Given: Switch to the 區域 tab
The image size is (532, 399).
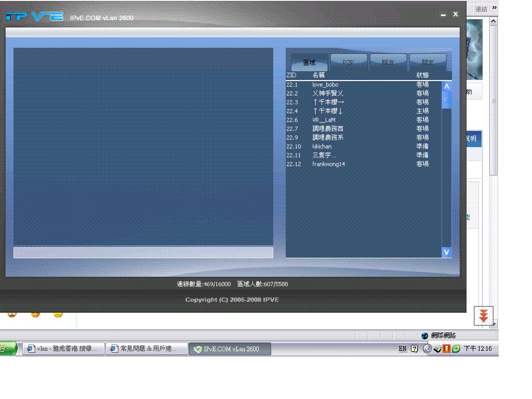Looking at the screenshot, I should pyautogui.click(x=310, y=62).
